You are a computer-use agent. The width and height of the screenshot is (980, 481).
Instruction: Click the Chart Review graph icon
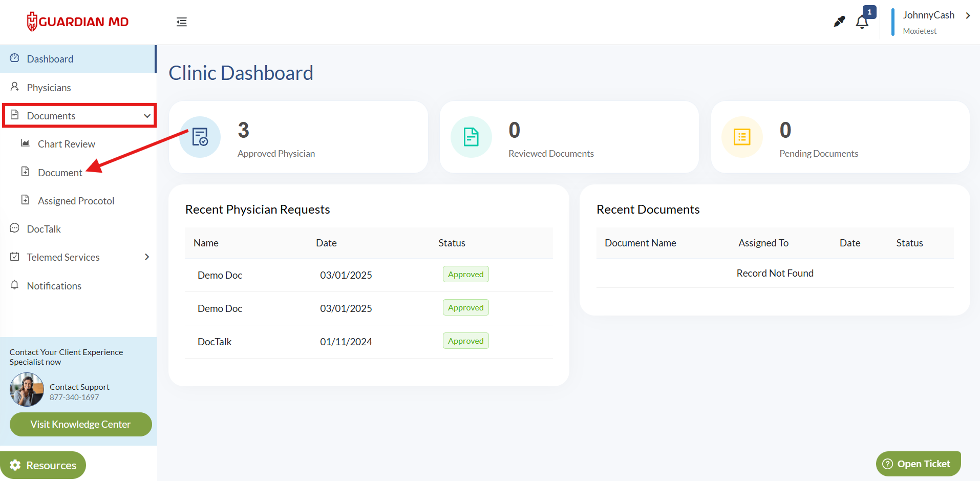point(25,143)
